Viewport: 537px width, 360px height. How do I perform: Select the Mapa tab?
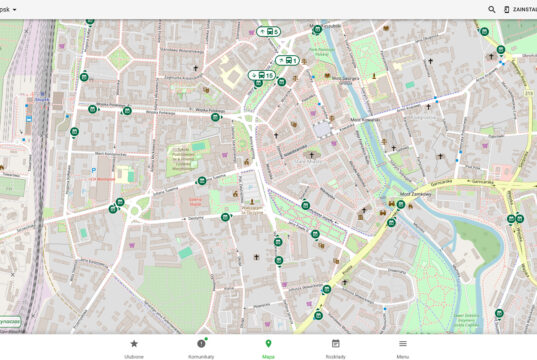click(x=268, y=348)
